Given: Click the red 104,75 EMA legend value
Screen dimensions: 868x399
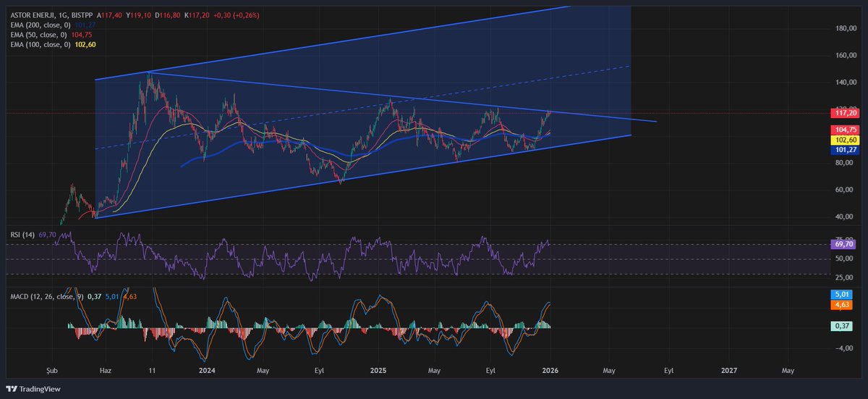Looking at the screenshot, I should pyautogui.click(x=81, y=35).
